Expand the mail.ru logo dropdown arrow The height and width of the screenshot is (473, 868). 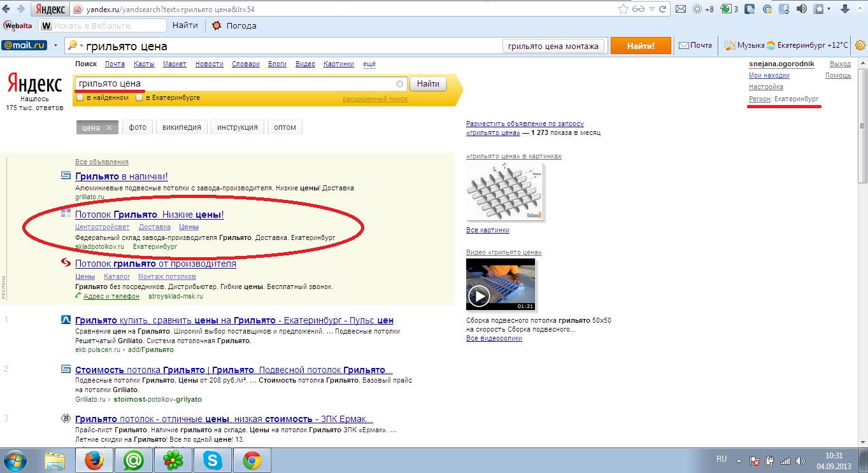coord(56,46)
